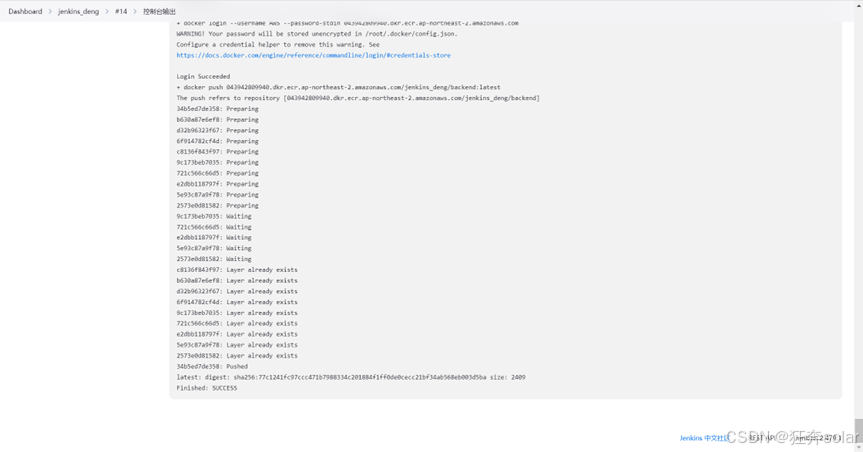The height and width of the screenshot is (452, 863).
Task: Go to jenkins_deng job breadcrumb
Action: [79, 11]
